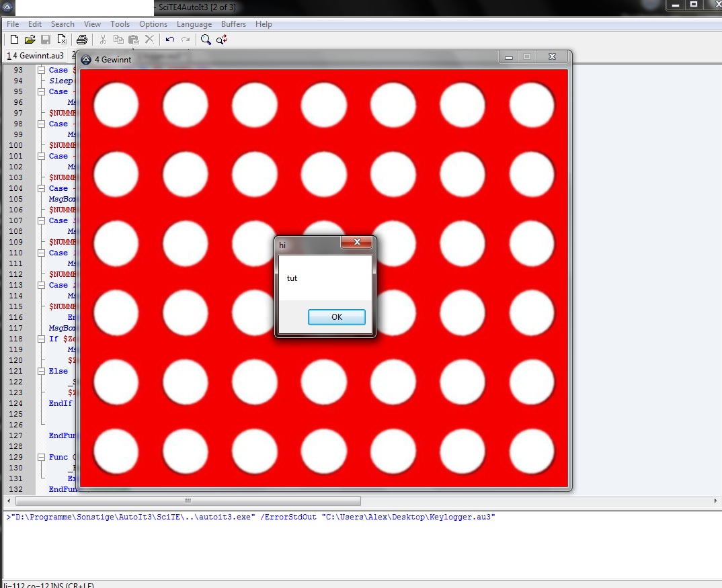
Task: Collapse the Func fold on line 129
Action: coord(41,457)
